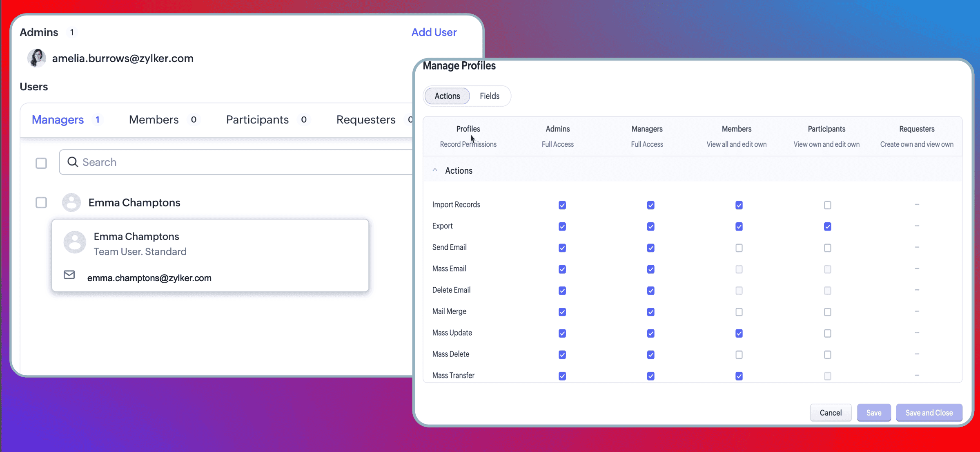This screenshot has height=452, width=980.
Task: Open the Participants users tab
Action: (x=257, y=120)
